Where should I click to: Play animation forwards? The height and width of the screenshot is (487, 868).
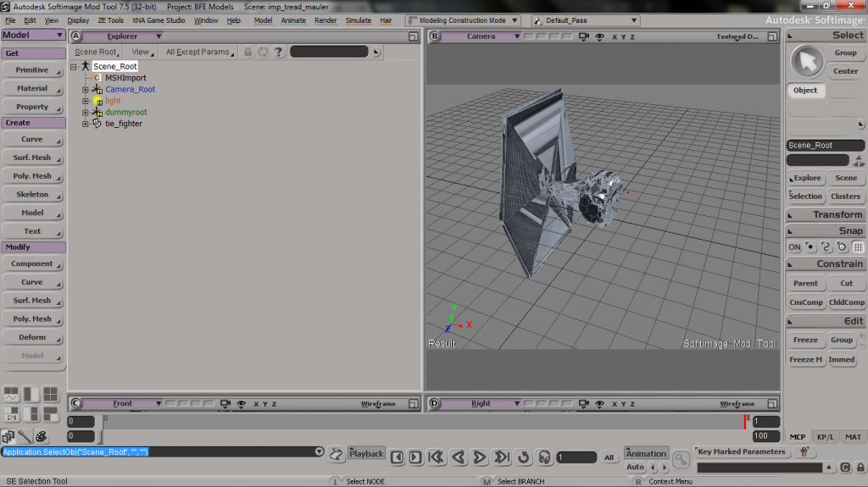pyautogui.click(x=480, y=457)
